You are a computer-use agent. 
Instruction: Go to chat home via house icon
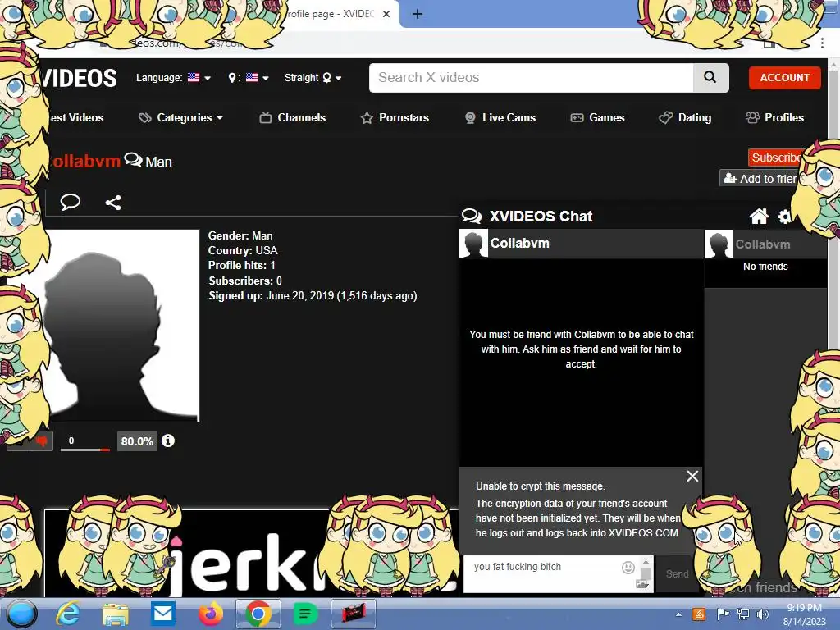coord(759,217)
